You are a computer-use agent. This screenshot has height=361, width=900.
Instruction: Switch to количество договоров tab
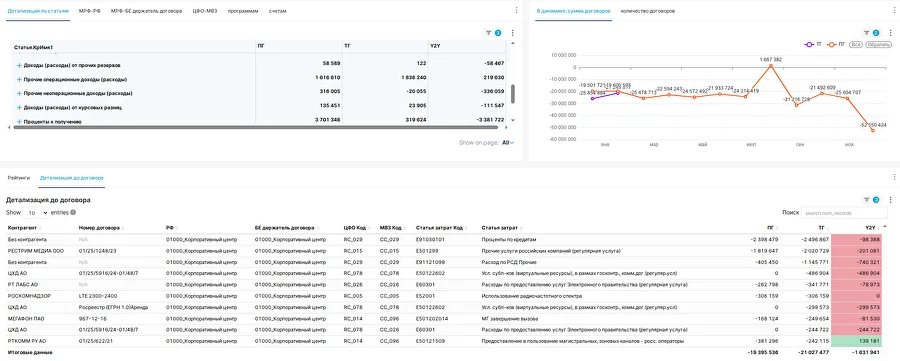648,11
